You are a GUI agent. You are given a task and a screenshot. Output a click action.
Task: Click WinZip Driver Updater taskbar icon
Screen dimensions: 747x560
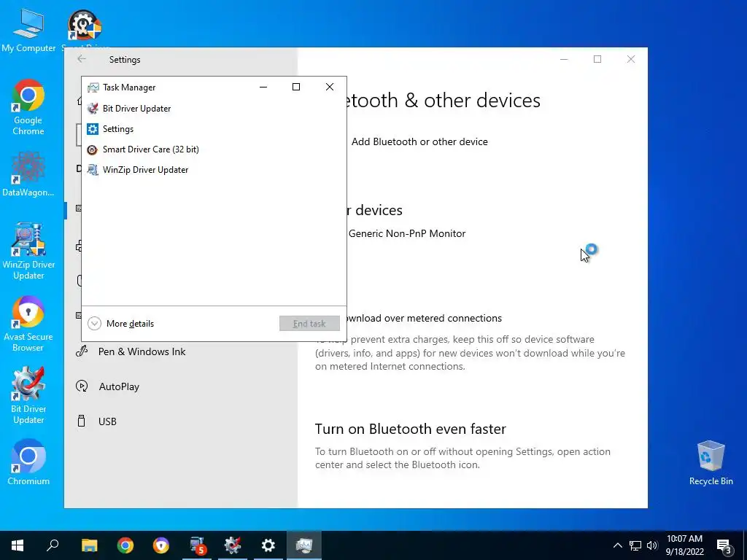[x=197, y=545]
